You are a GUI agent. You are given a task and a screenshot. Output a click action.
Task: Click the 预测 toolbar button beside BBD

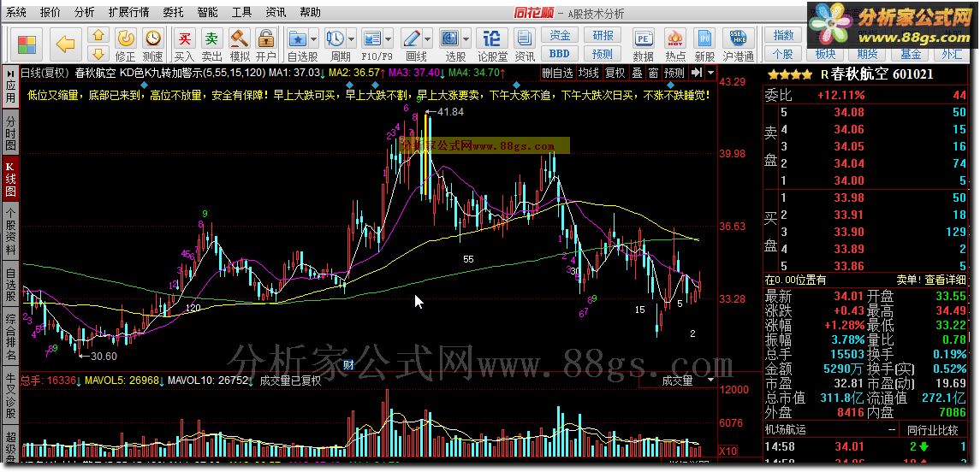(x=603, y=54)
